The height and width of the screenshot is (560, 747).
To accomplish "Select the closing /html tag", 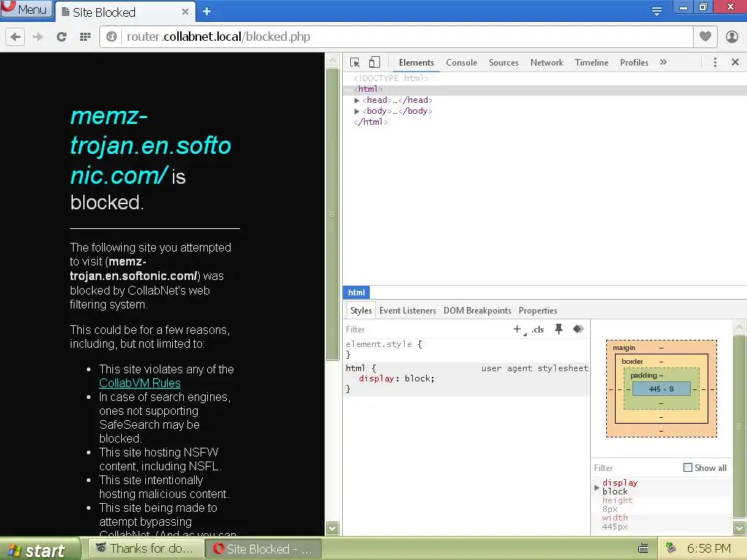I will pos(371,122).
